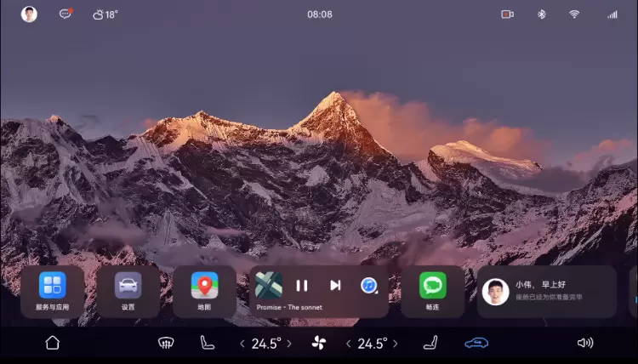This screenshot has width=638, height=364.
Task: Open the green Changlian messaging app
Action: (433, 292)
